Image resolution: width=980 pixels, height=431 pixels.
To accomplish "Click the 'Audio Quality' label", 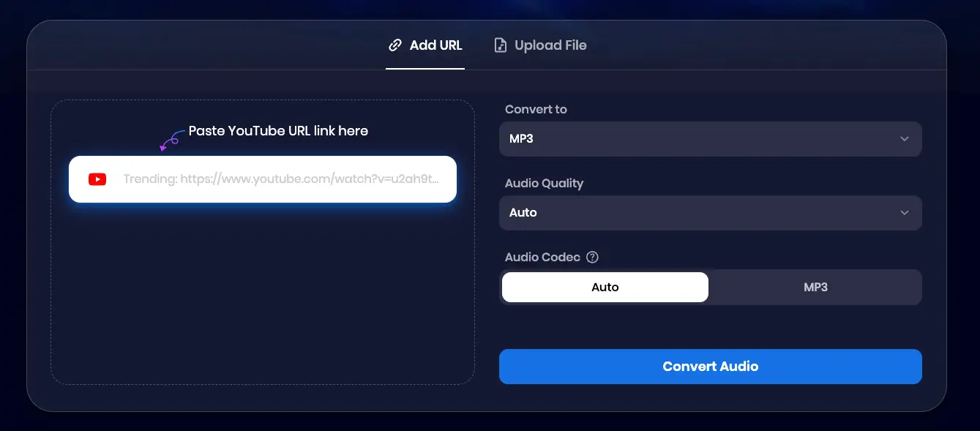I will pos(544,183).
